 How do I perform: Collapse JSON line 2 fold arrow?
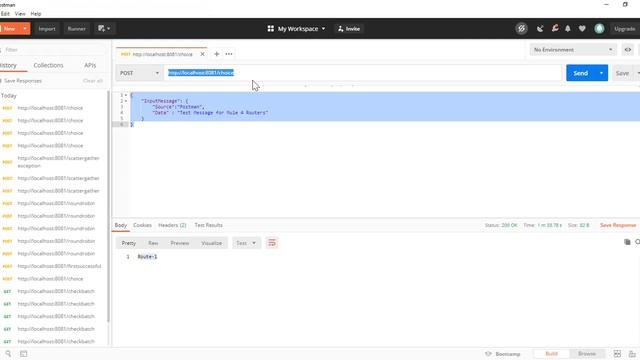[126, 101]
